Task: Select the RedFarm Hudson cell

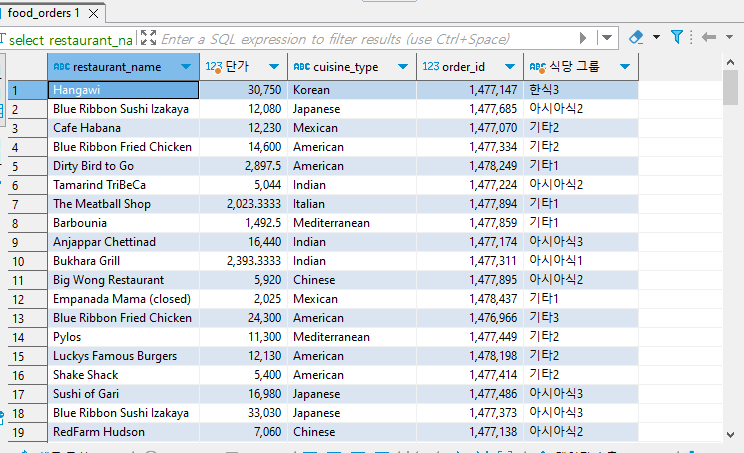Action: 123,432
